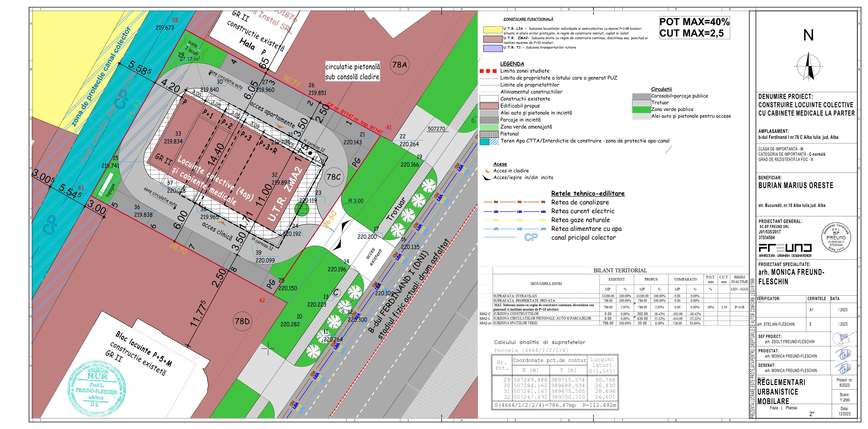
Task: Click the 'CUT MAX=2,5' text
Action: click(x=691, y=33)
